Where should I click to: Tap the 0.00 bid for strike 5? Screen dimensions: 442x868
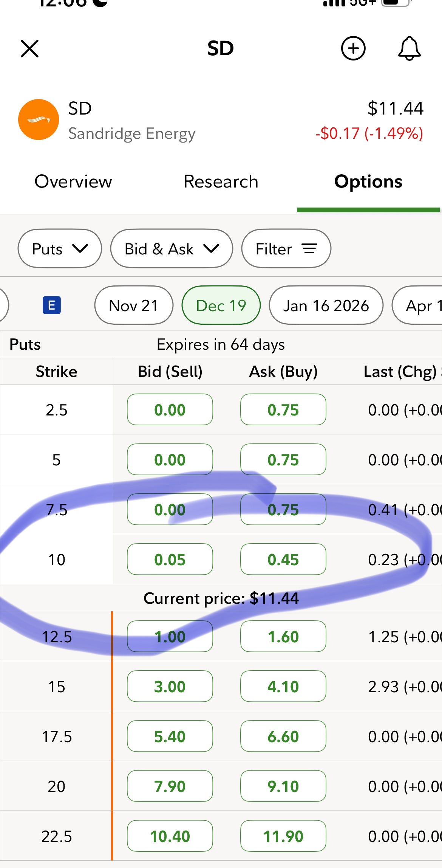point(170,459)
